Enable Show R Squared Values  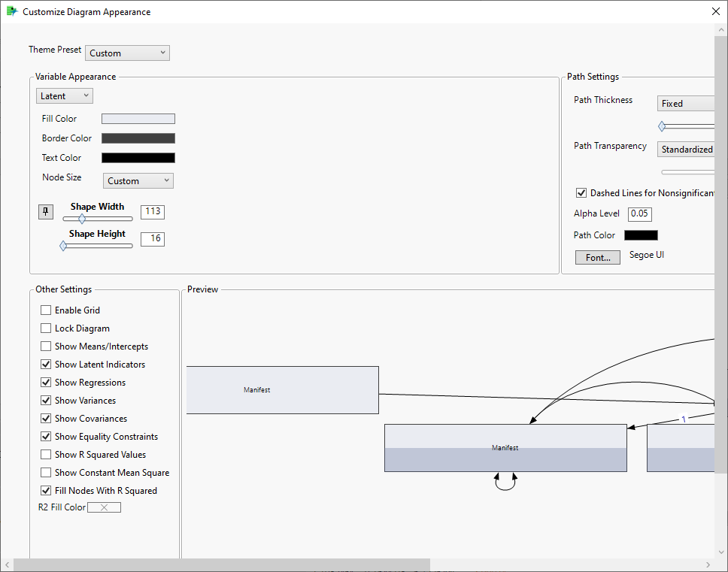(x=45, y=454)
